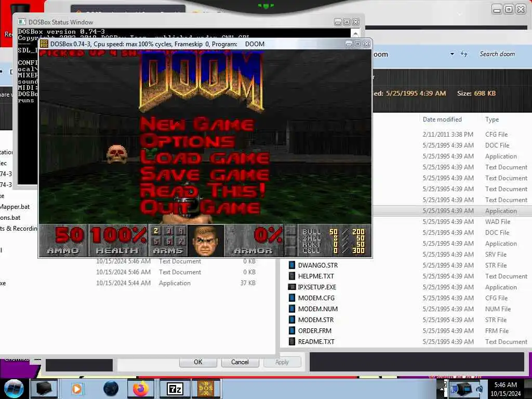532x399 pixels.
Task: Select New Game in the DOOM menu
Action: point(196,124)
